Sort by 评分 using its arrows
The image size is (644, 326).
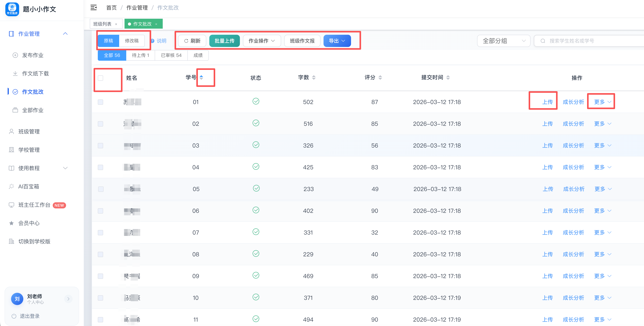380,77
